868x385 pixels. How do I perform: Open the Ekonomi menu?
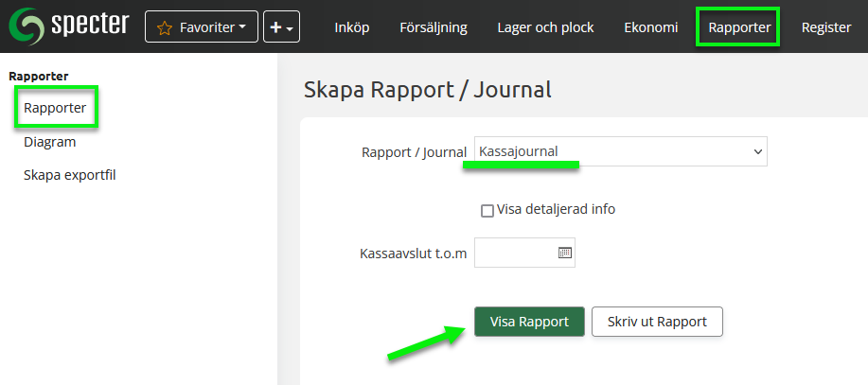tap(650, 27)
